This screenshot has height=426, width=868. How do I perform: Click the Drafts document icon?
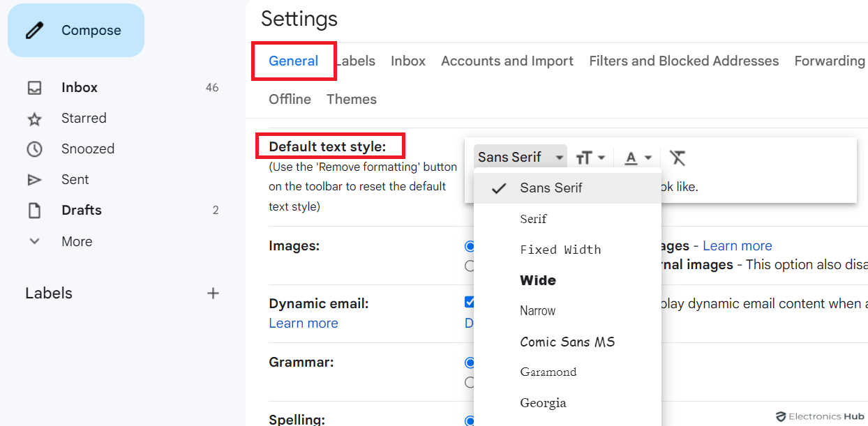35,210
